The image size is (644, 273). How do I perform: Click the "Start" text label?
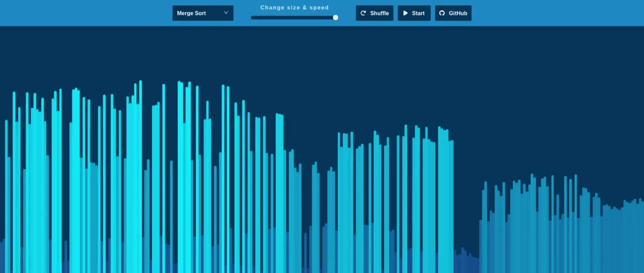pyautogui.click(x=418, y=13)
